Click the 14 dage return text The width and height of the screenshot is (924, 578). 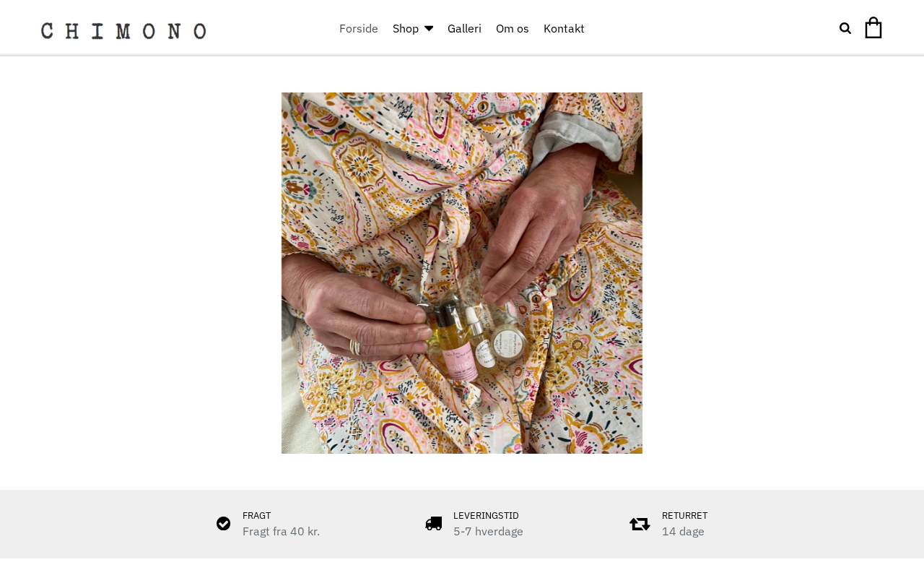(x=683, y=532)
